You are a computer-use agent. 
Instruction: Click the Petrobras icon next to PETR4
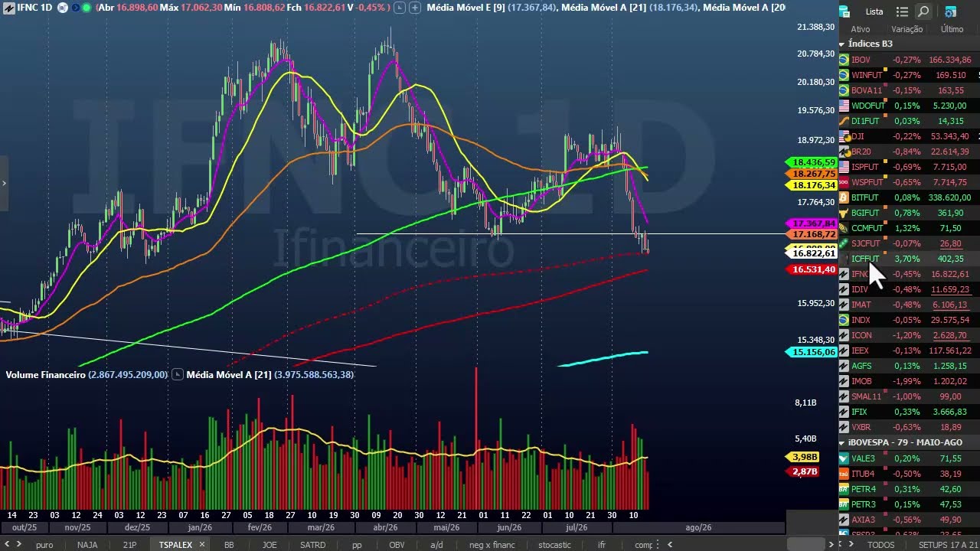tap(844, 489)
